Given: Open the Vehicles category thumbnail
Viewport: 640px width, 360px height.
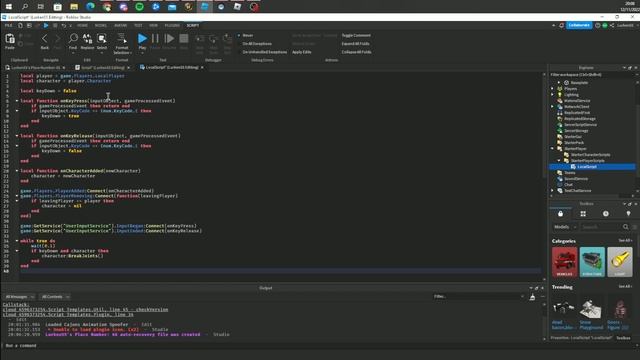Looking at the screenshot, I should click(564, 262).
